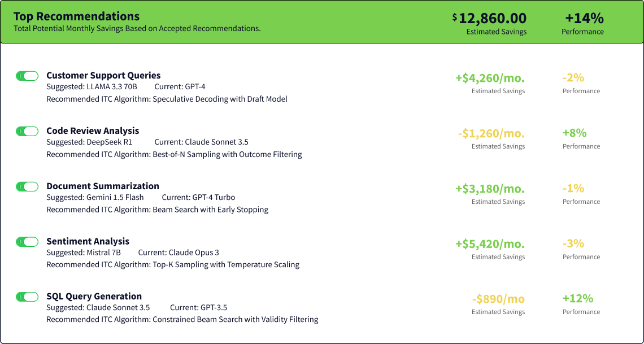Select the Top-K Sampling with Temperature Scaling line
This screenshot has width=644, height=344.
pos(173,264)
